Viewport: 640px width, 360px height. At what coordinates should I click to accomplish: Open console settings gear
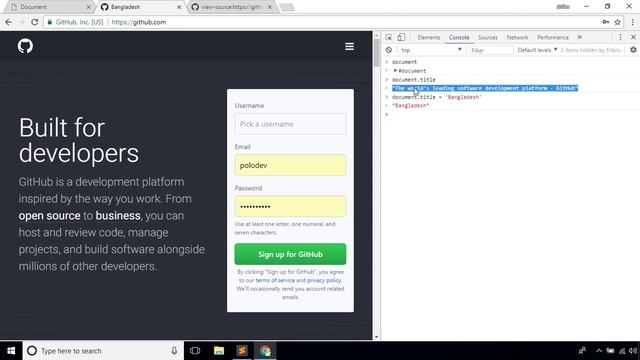point(633,50)
